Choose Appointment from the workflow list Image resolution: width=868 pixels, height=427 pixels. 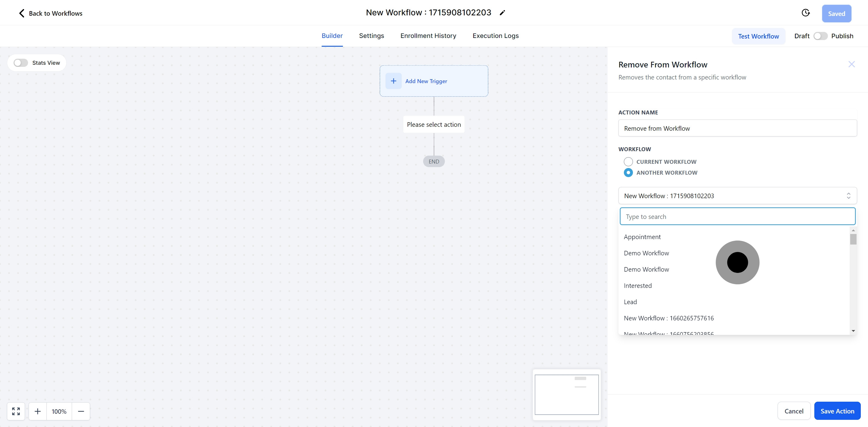(x=642, y=237)
